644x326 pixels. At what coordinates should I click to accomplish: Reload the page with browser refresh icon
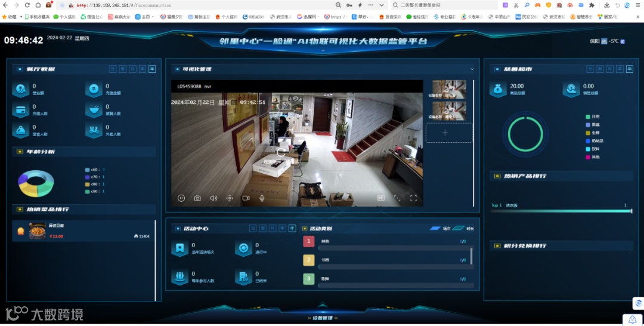pos(27,5)
